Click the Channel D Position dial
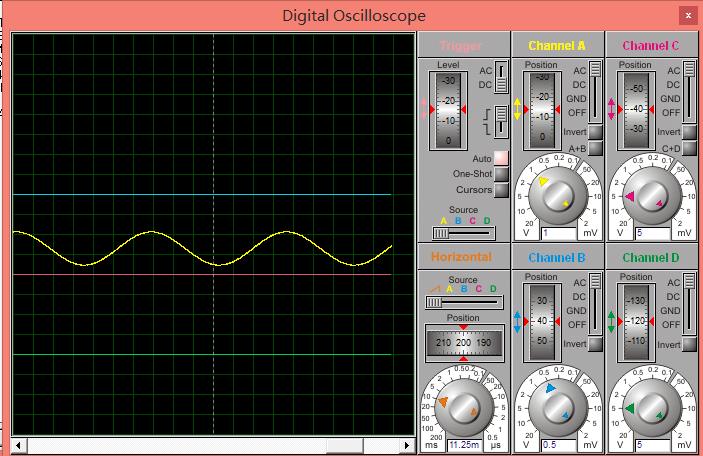 coord(636,322)
